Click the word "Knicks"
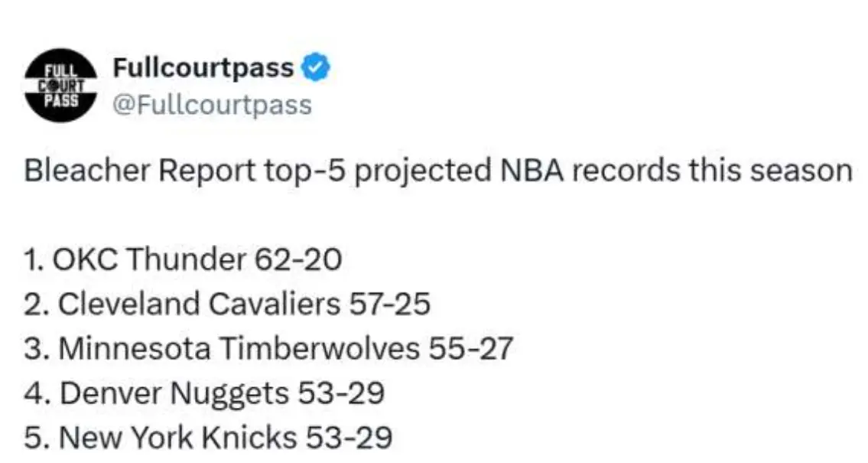 [249, 439]
